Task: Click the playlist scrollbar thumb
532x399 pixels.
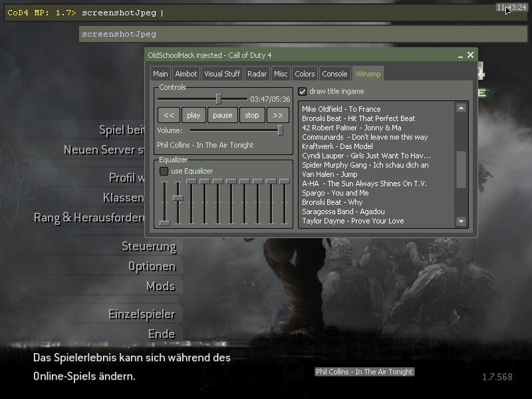Action: [461, 170]
